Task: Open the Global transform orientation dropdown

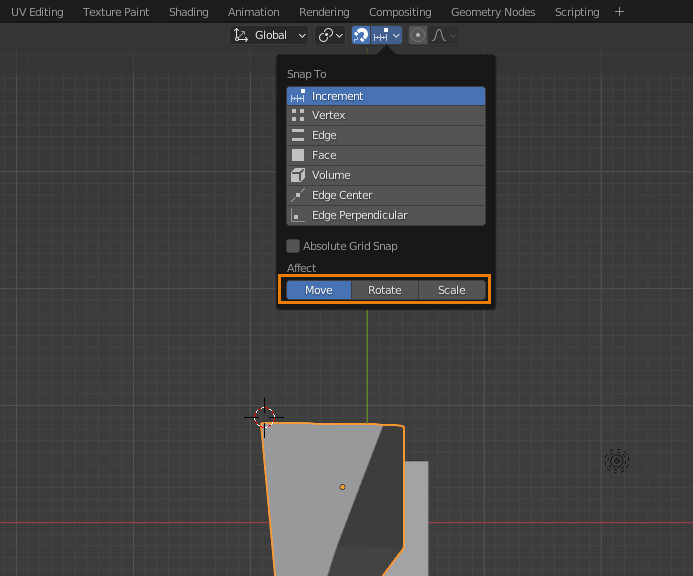Action: (x=270, y=35)
